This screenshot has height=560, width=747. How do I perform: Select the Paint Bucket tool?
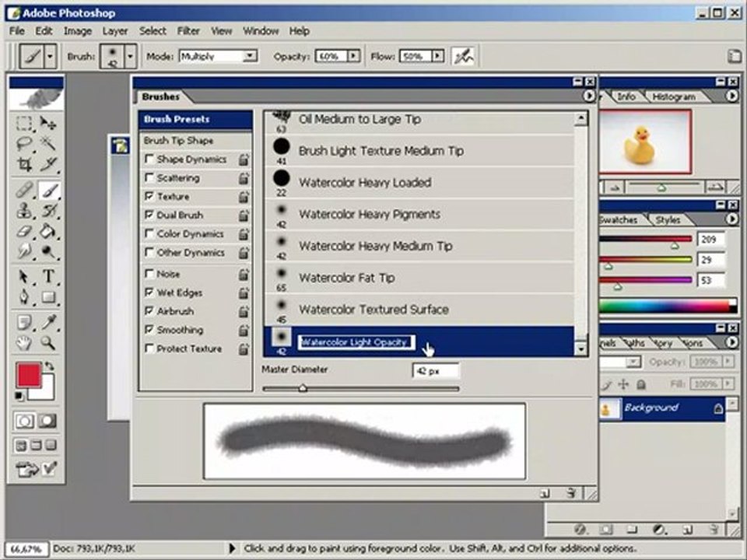(47, 232)
